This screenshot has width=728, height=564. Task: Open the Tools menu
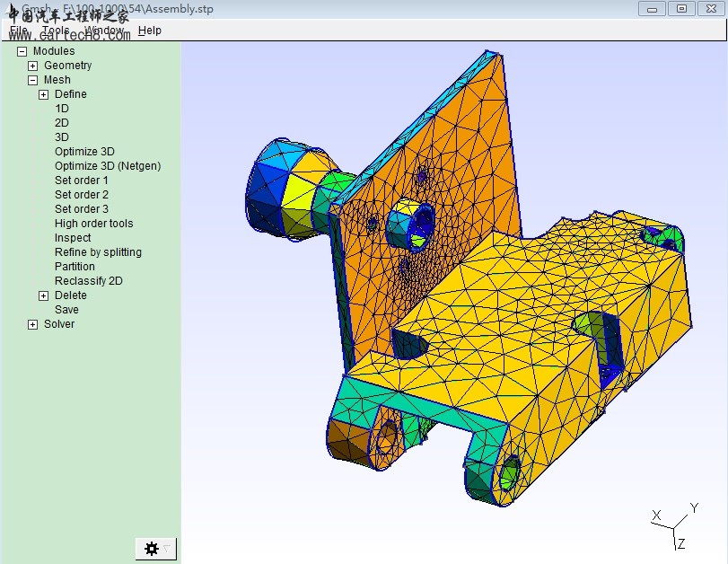point(56,31)
